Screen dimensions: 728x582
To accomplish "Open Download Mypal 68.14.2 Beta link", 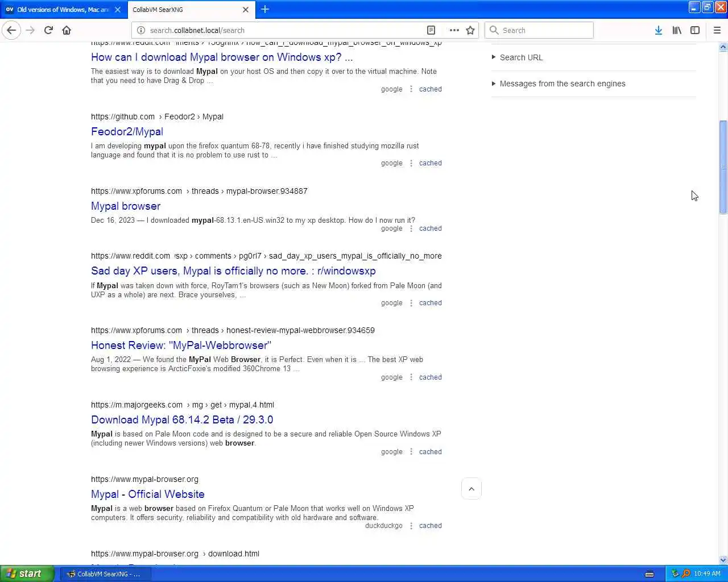I will pyautogui.click(x=182, y=420).
